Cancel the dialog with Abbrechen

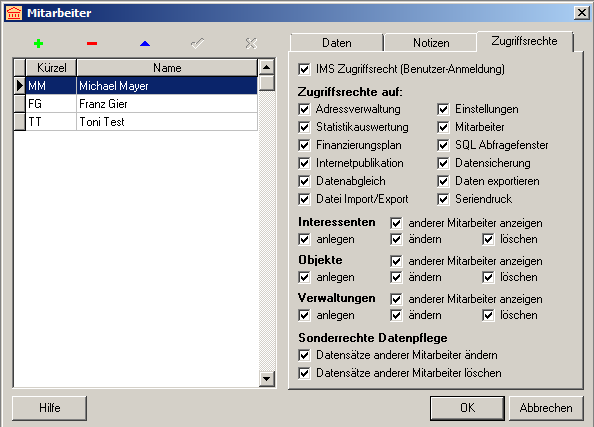click(546, 408)
